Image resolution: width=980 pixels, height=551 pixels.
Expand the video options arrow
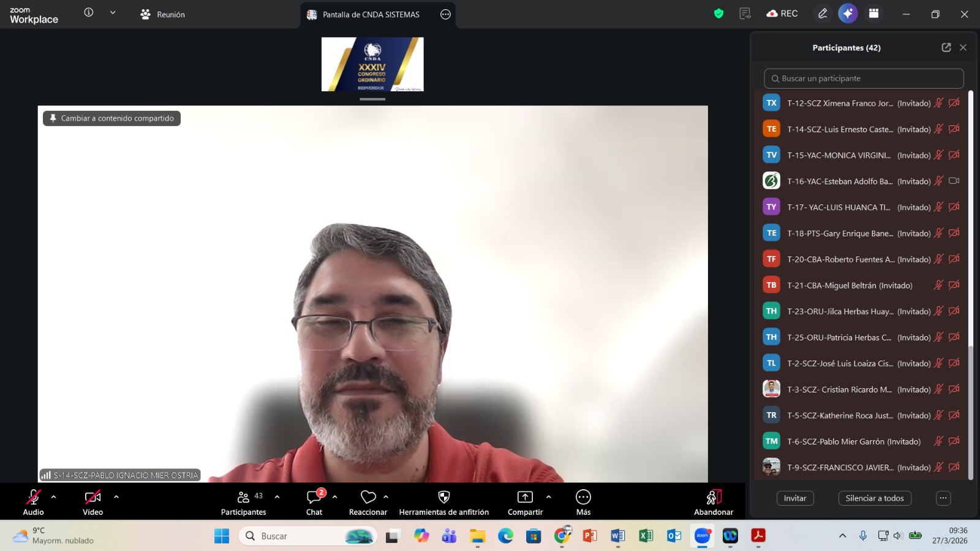tap(116, 497)
